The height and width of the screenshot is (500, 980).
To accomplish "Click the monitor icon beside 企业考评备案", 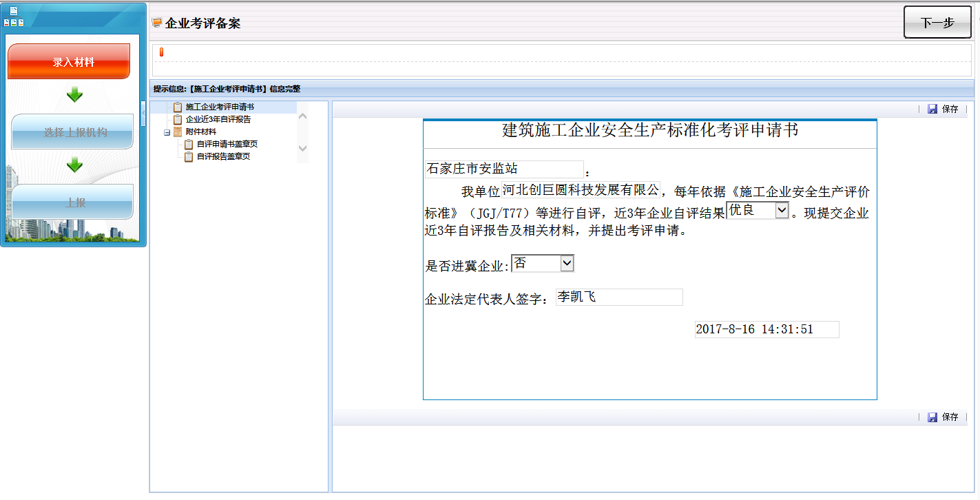I will click(157, 23).
